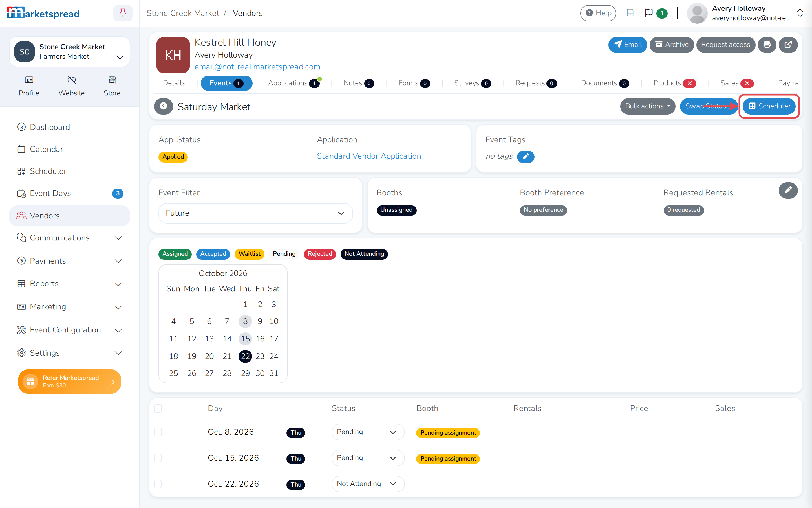Open the Event Filter Future dropdown

pyautogui.click(x=255, y=213)
